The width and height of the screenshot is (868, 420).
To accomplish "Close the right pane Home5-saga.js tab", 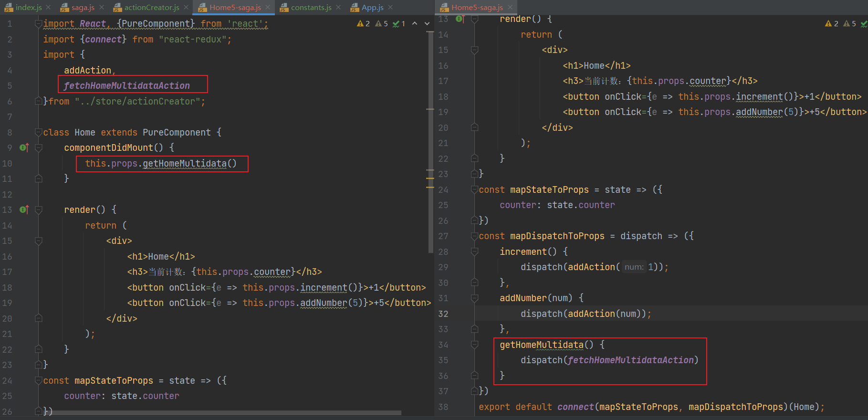I will pos(510,7).
